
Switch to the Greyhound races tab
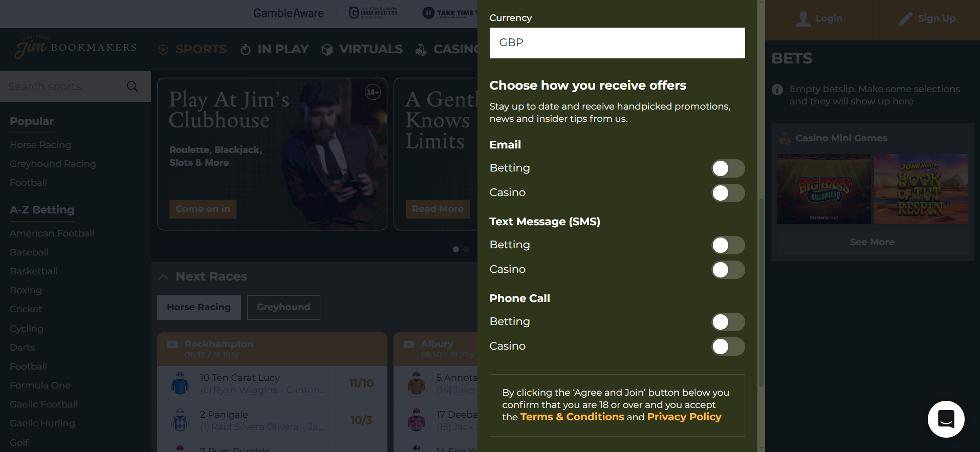284,308
